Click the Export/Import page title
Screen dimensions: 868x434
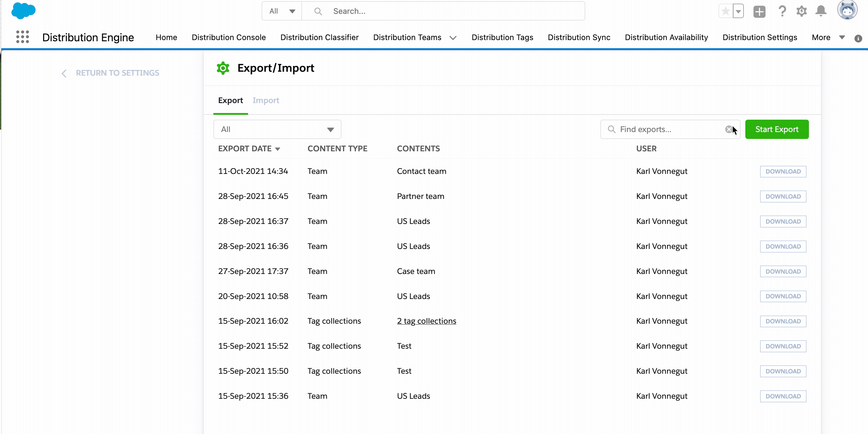pos(276,68)
